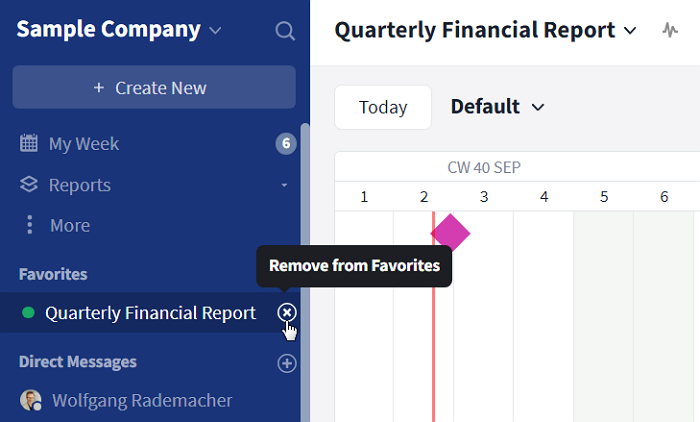Add a new direct message
The height and width of the screenshot is (422, 700).
287,363
